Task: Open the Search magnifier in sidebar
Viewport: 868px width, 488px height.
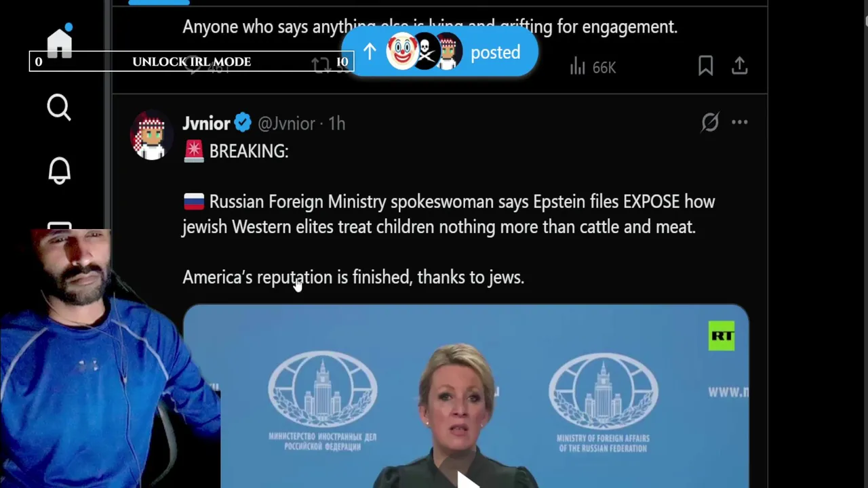Action: click(59, 107)
